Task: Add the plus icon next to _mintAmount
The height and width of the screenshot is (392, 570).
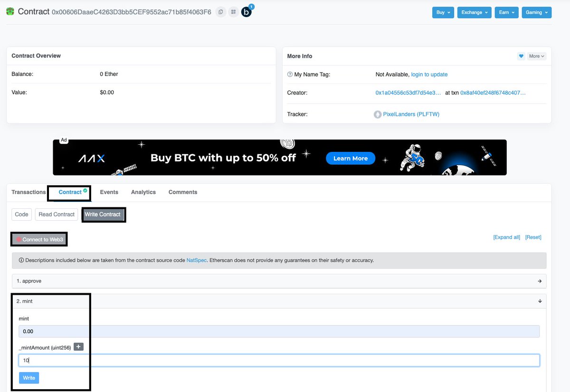Action: point(79,347)
